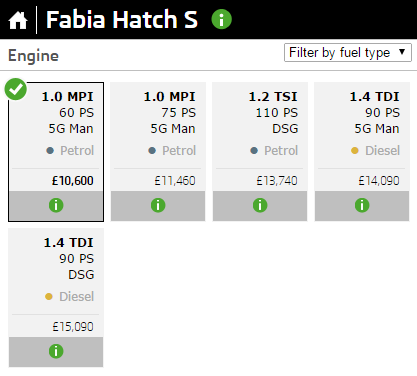Image resolution: width=417 pixels, height=376 pixels.
Task: Show info for 1.0 MPI 60 PS engine
Action: 56,205
